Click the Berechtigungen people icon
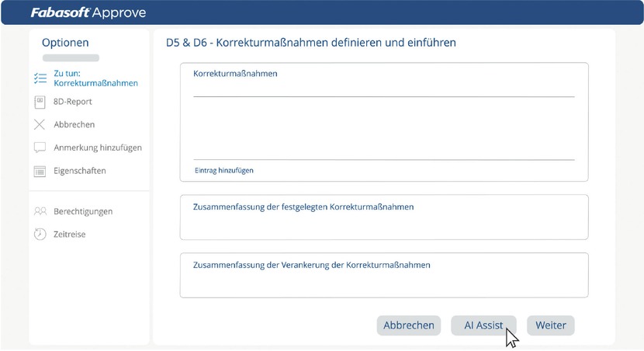The height and width of the screenshot is (351, 644). [x=40, y=211]
